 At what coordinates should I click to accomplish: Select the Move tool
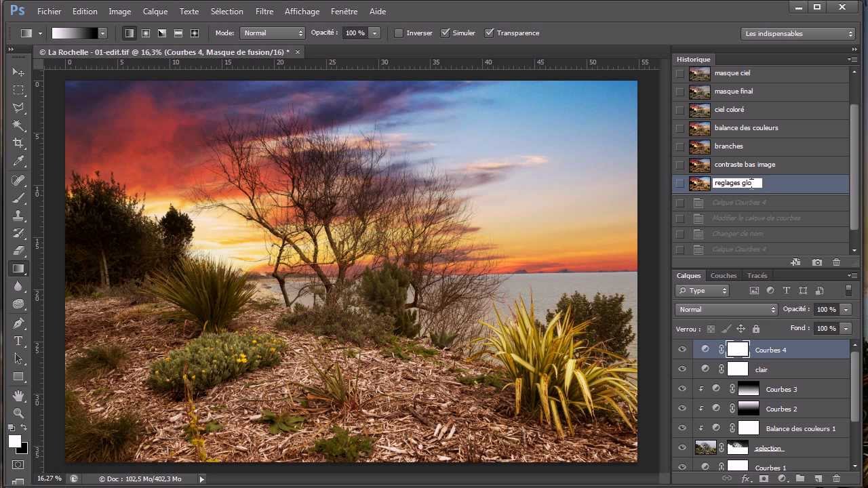18,73
